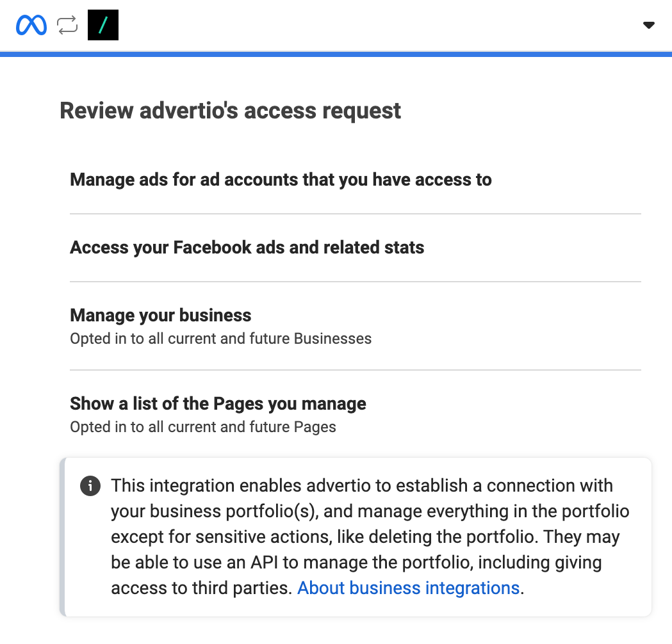Click 'Opted in to all current and future Pages'
Screen dimensions: 672x644
(x=202, y=427)
